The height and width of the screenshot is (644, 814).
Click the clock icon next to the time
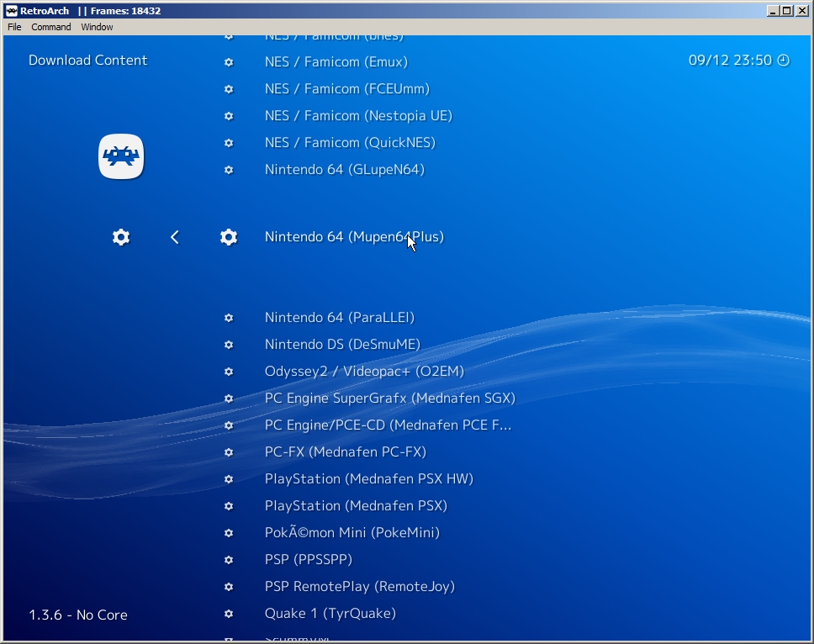pyautogui.click(x=784, y=61)
